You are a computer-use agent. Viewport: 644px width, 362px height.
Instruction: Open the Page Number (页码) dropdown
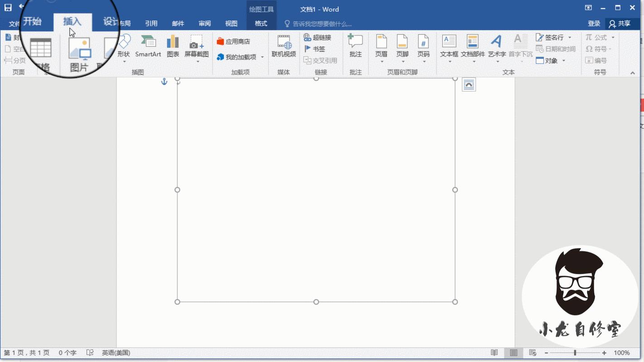tap(423, 49)
